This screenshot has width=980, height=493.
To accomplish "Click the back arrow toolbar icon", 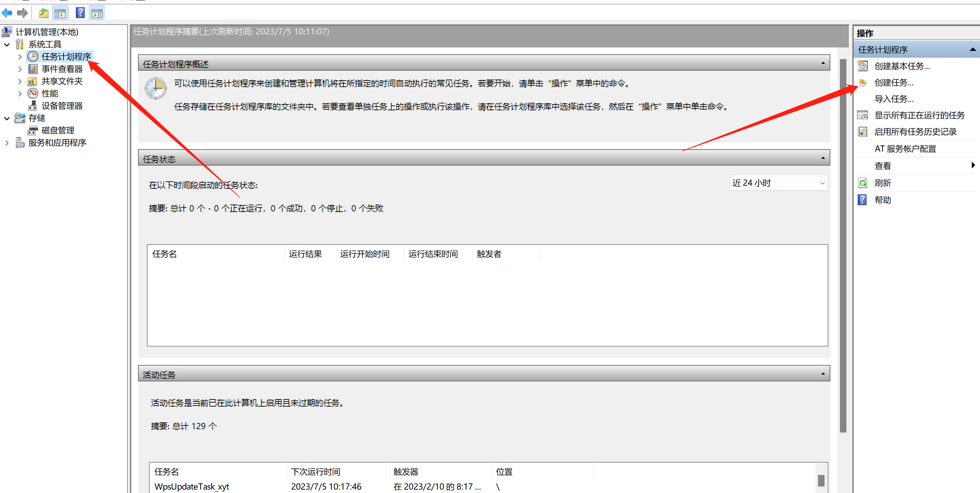I will click(7, 13).
